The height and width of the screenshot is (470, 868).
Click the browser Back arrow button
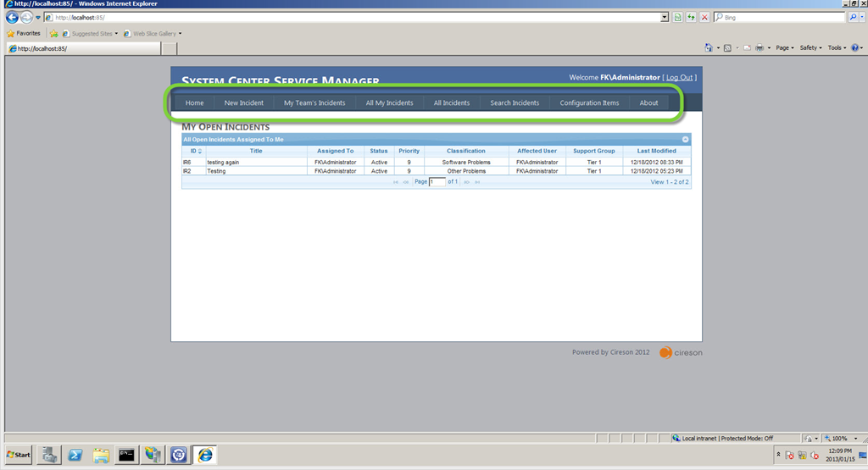[x=12, y=17]
